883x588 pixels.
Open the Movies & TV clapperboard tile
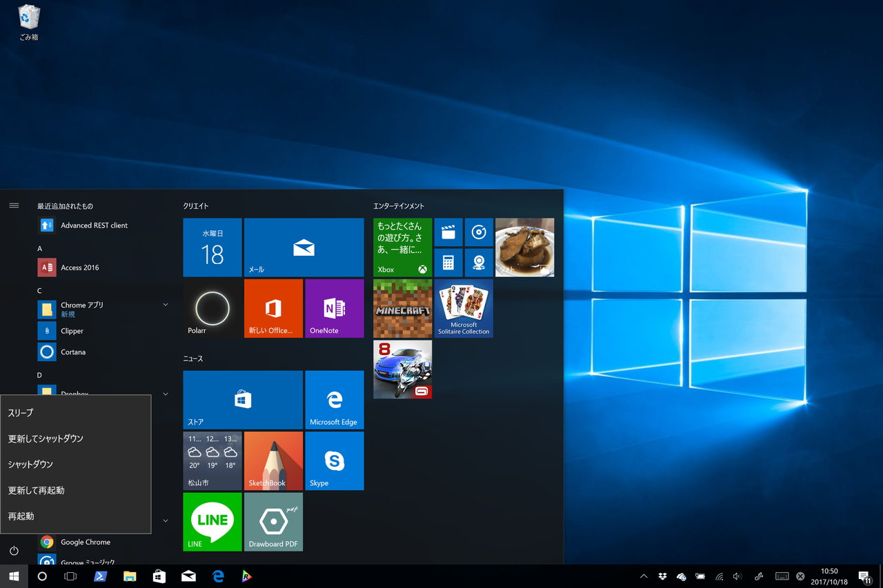pos(448,232)
